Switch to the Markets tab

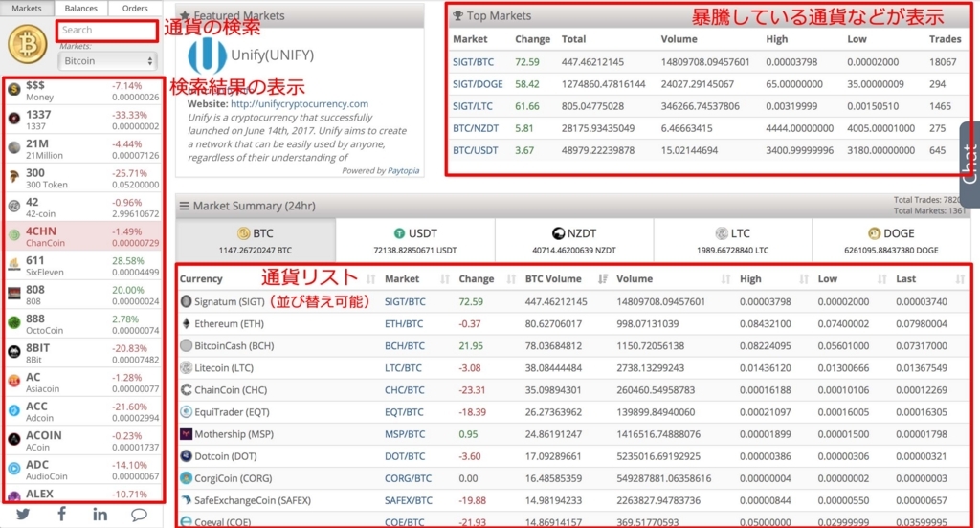(27, 8)
